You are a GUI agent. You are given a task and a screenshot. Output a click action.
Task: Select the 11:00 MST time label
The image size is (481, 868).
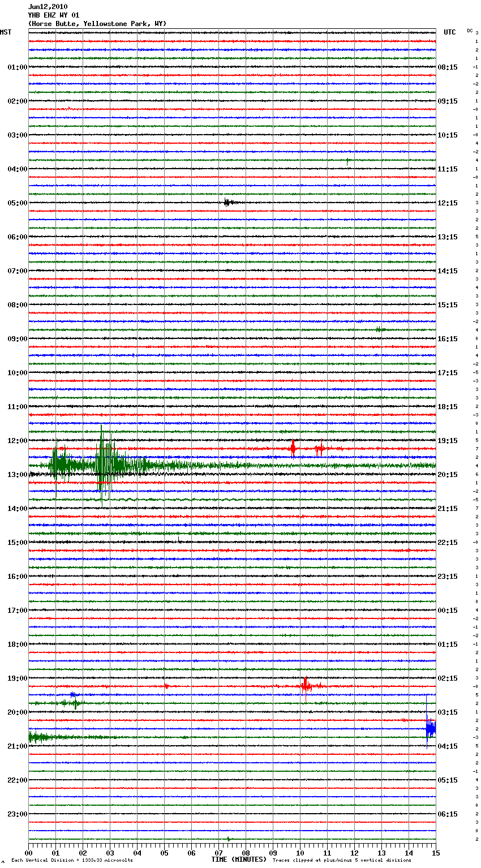point(17,407)
